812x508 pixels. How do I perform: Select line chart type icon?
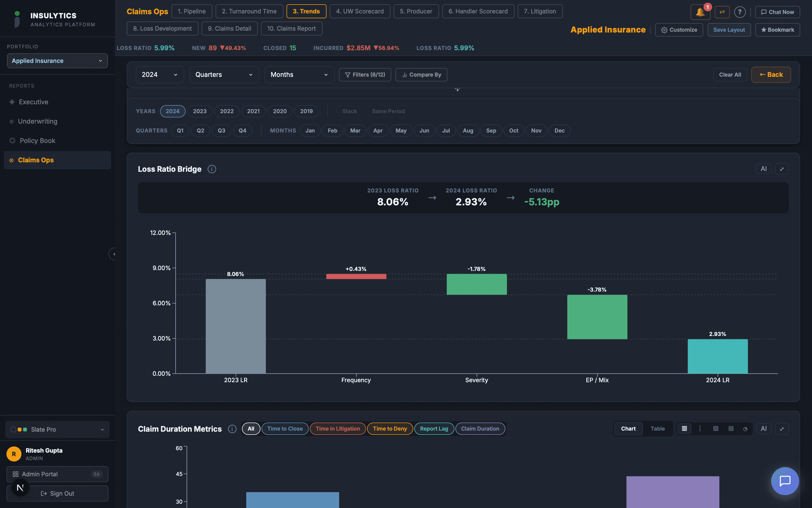tap(700, 429)
